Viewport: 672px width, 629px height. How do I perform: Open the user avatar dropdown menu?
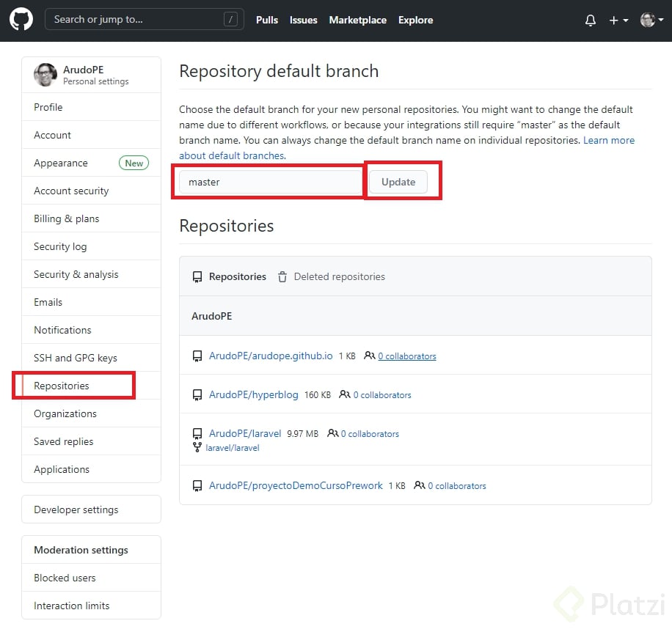pyautogui.click(x=651, y=21)
